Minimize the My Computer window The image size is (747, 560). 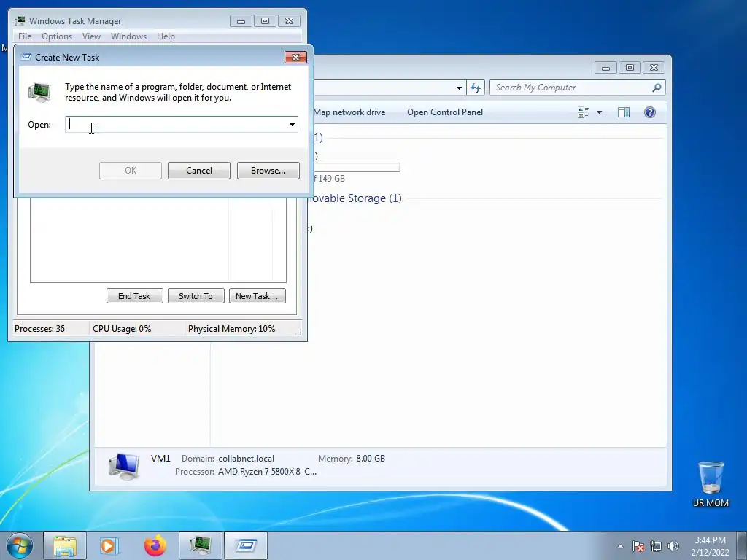605,68
